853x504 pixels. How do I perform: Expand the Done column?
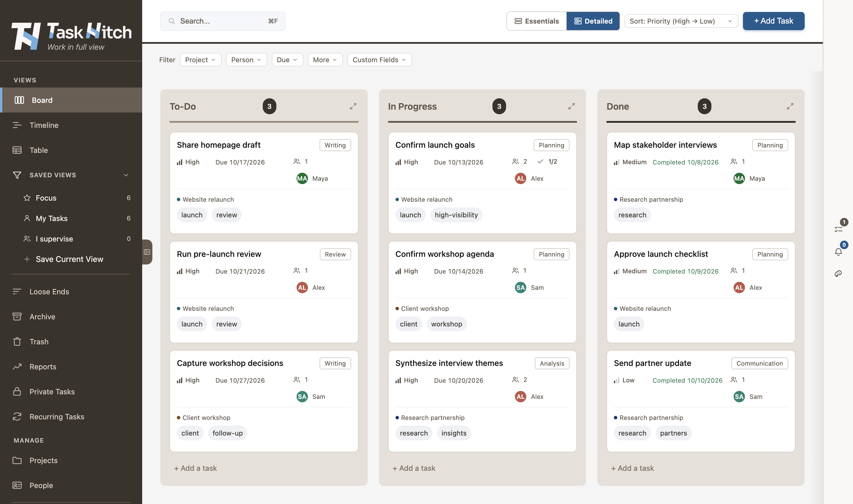click(x=790, y=106)
